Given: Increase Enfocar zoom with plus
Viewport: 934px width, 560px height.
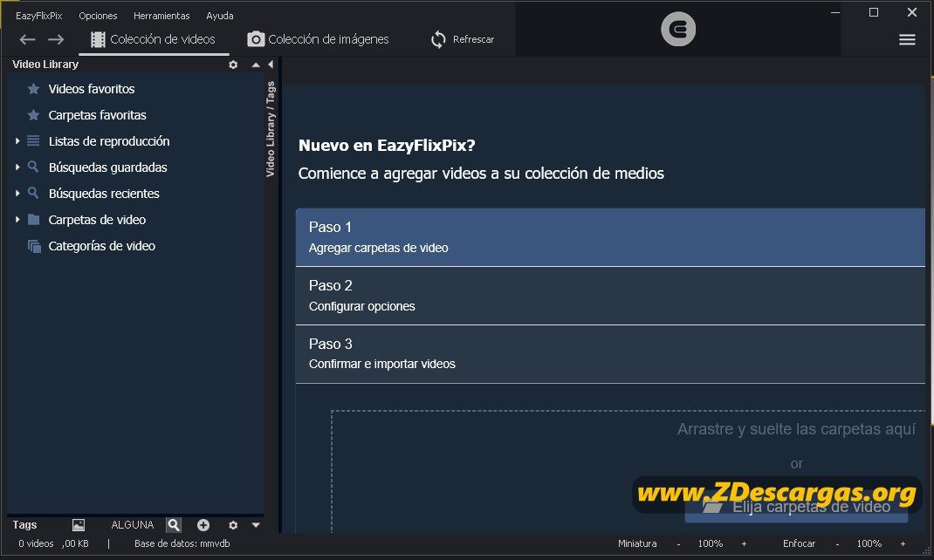Looking at the screenshot, I should [x=903, y=544].
